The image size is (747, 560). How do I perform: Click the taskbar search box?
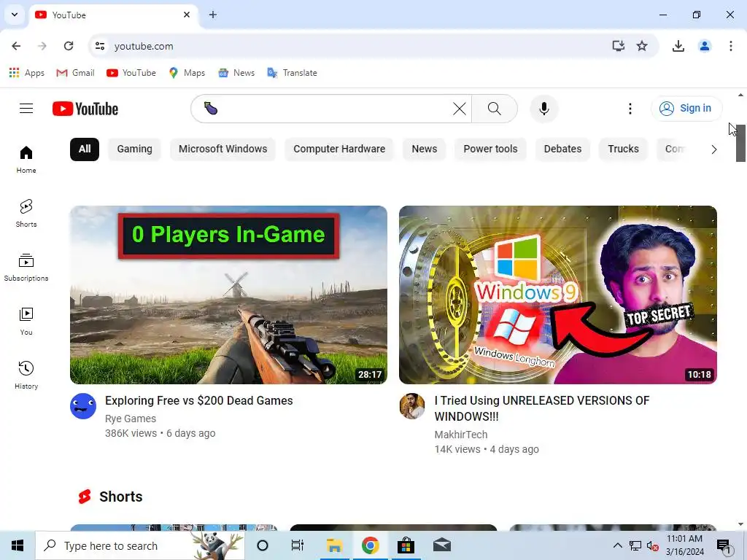point(140,545)
